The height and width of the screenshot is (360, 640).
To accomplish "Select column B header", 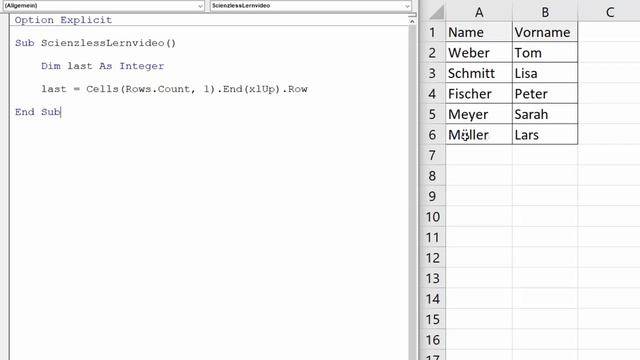I will [x=545, y=12].
